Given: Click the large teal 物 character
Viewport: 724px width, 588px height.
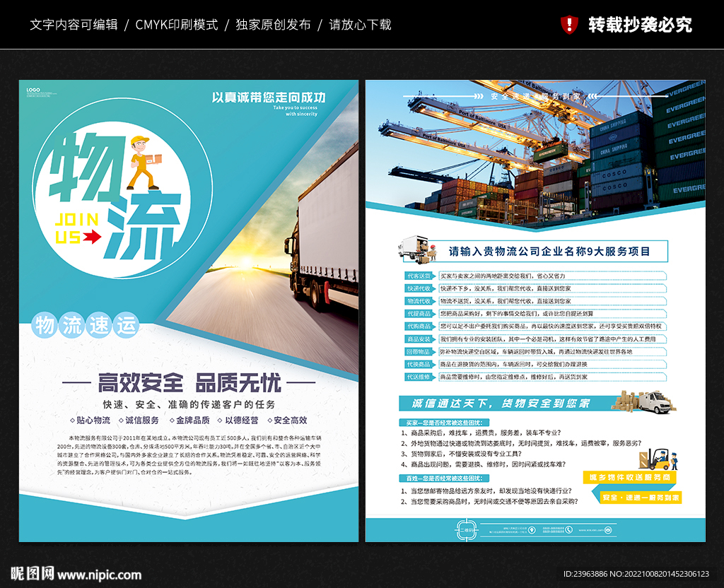Looking at the screenshot, I should tap(87, 167).
